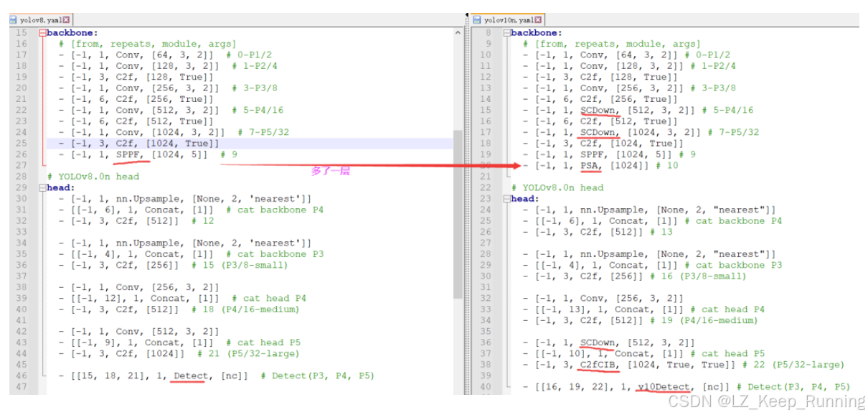Collapse backbone block in yolov10n.yaml
The height and width of the screenshot is (415, 868).
[x=506, y=33]
